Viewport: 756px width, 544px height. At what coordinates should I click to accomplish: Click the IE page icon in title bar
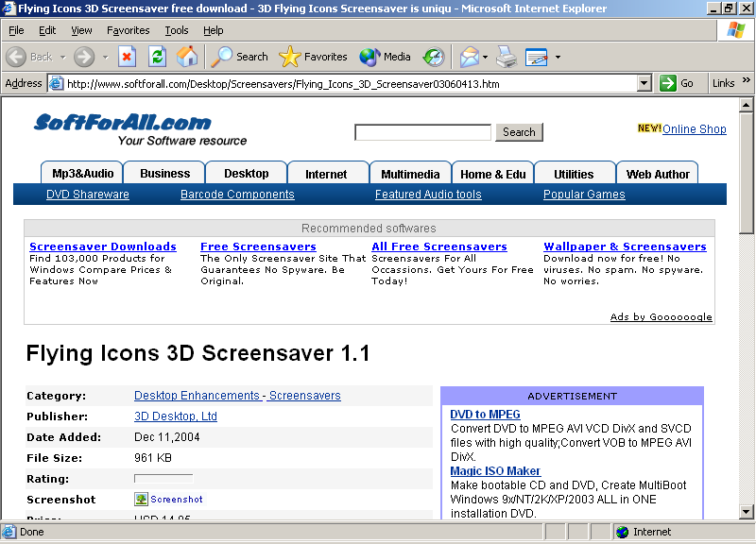coord(9,8)
